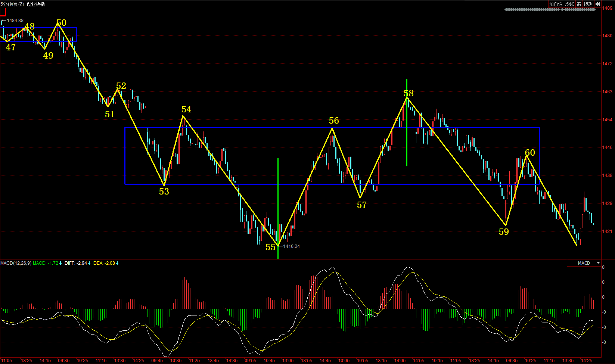
Task: Click the 创业板指 index name
Action: (x=36, y=4)
